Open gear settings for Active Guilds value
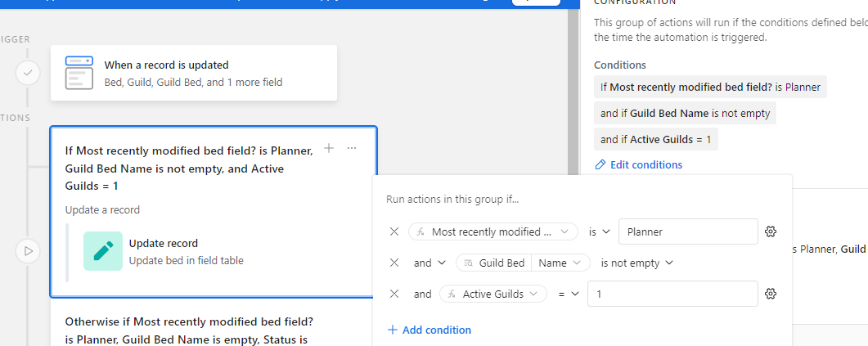This screenshot has width=868, height=346. (771, 294)
